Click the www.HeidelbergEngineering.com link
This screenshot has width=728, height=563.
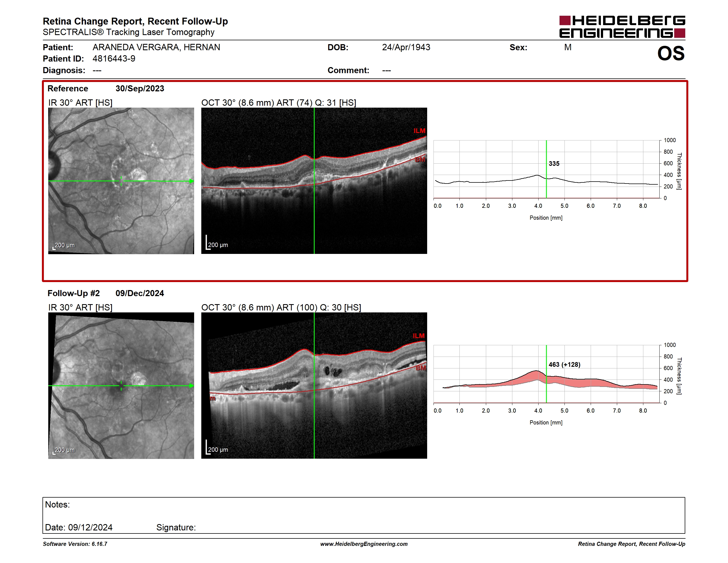(364, 544)
